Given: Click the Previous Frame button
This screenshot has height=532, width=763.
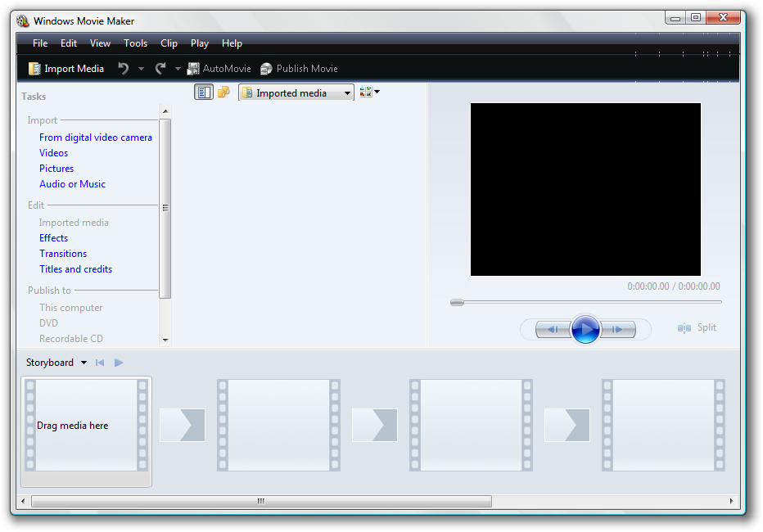Looking at the screenshot, I should click(553, 329).
